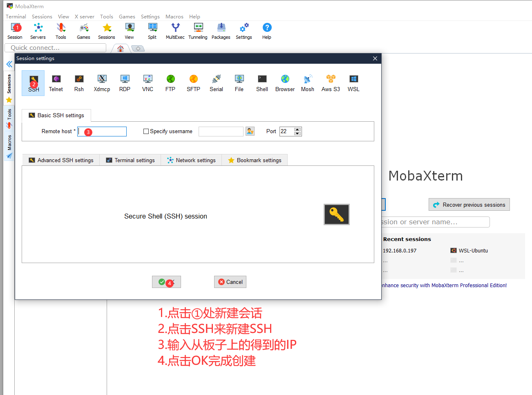The height and width of the screenshot is (395, 532).
Task: Select the Rsh session type
Action: click(x=79, y=83)
